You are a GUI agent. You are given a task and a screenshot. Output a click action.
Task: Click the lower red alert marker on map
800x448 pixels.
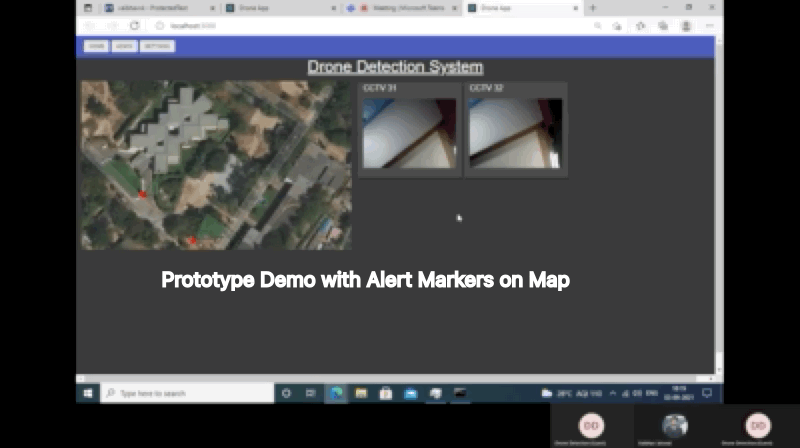pyautogui.click(x=192, y=240)
